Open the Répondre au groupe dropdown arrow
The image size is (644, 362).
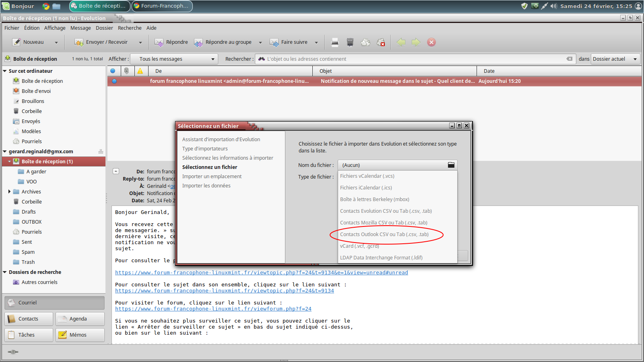(x=260, y=42)
